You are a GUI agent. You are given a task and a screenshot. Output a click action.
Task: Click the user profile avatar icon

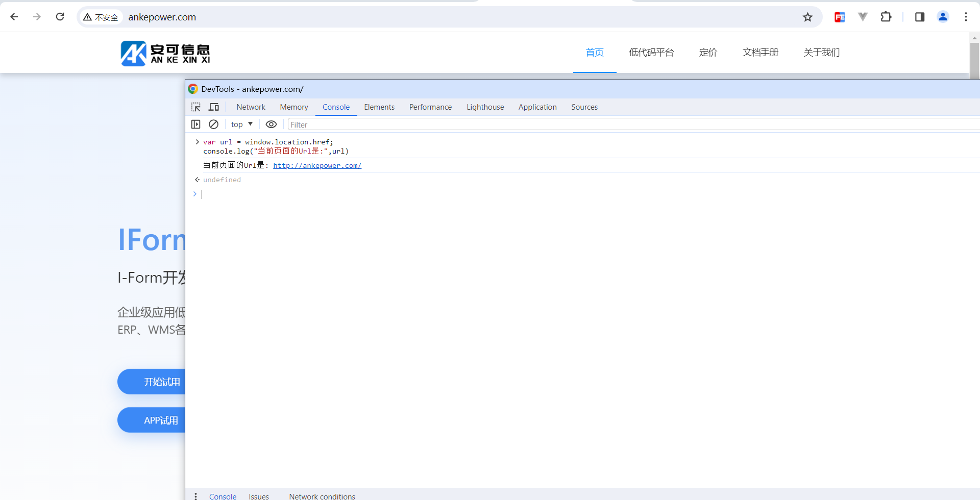click(x=943, y=17)
